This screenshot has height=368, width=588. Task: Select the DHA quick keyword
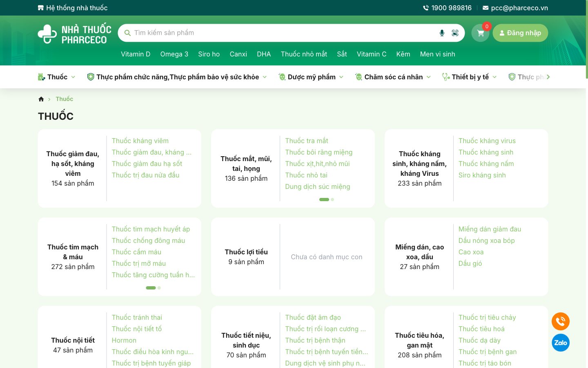pos(264,54)
